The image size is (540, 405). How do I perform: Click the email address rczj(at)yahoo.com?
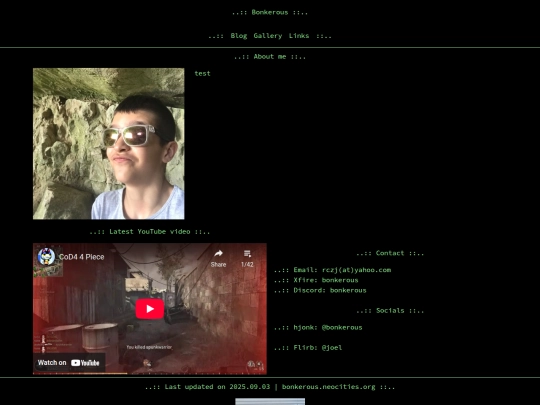pos(356,270)
